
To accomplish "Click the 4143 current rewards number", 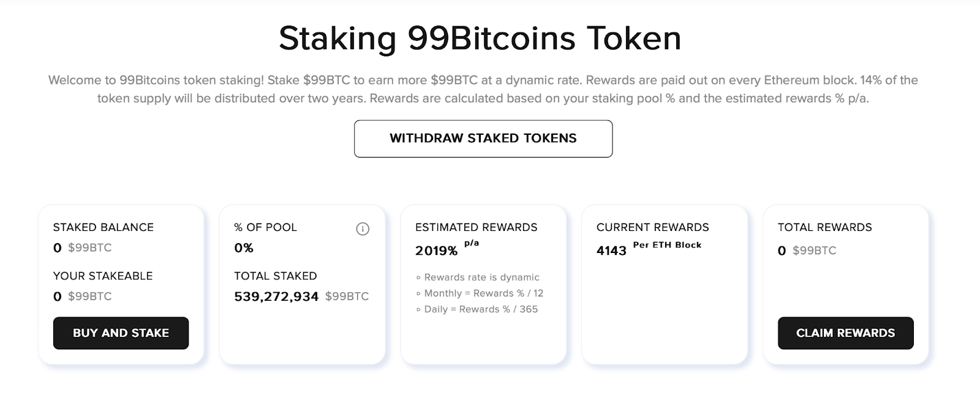I will pyautogui.click(x=611, y=251).
